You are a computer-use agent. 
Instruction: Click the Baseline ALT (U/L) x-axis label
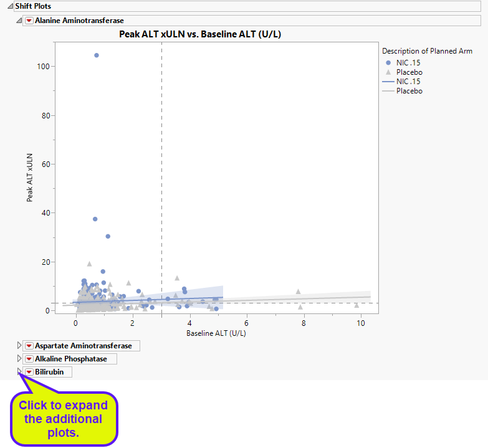[216, 333]
